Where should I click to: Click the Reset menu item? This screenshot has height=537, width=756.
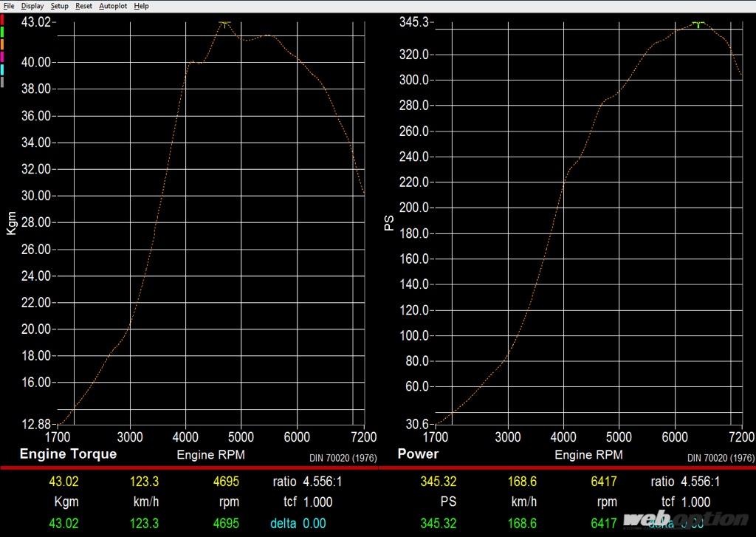click(83, 6)
